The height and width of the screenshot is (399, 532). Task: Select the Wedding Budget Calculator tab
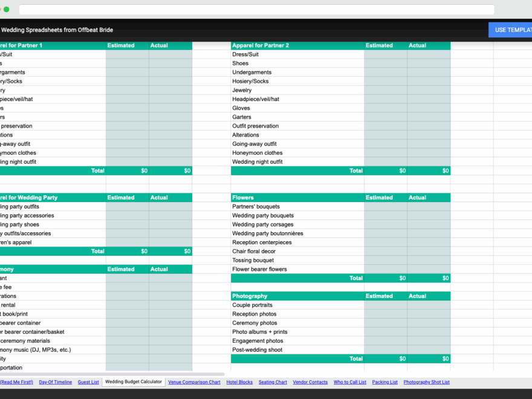[x=133, y=381]
